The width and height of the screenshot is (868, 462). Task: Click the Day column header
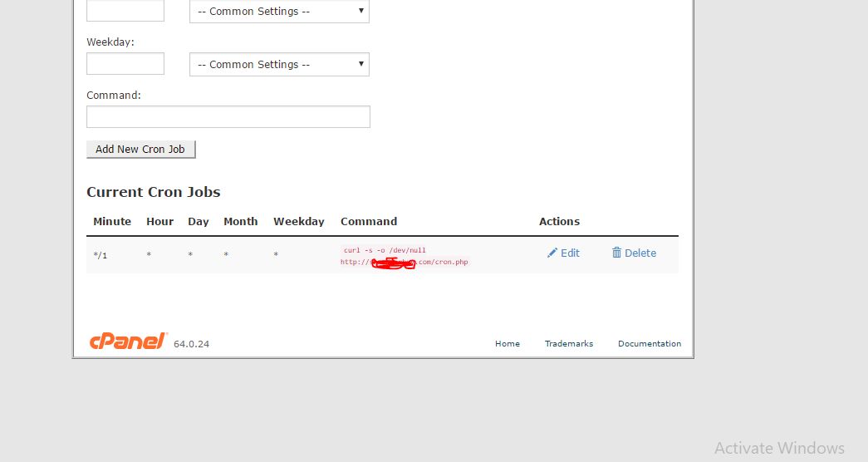pos(199,222)
